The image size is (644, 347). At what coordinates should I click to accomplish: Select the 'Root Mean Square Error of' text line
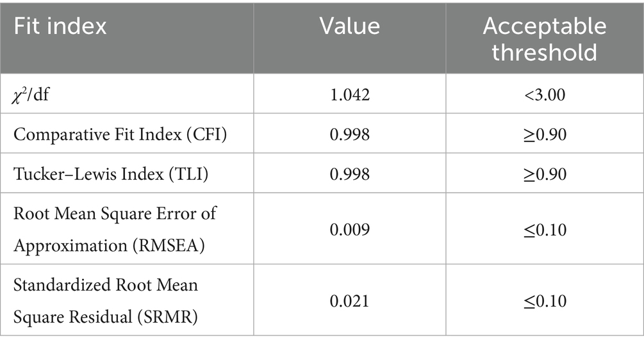pos(115,213)
